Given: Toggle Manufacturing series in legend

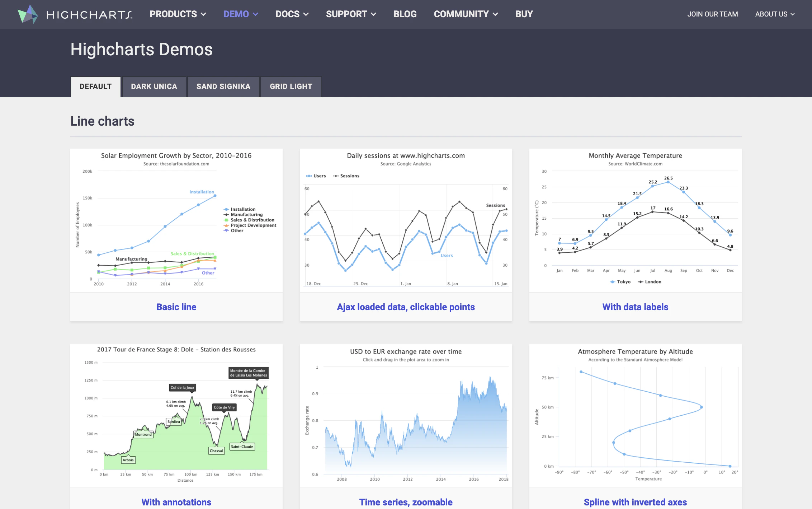Looking at the screenshot, I should 243,215.
